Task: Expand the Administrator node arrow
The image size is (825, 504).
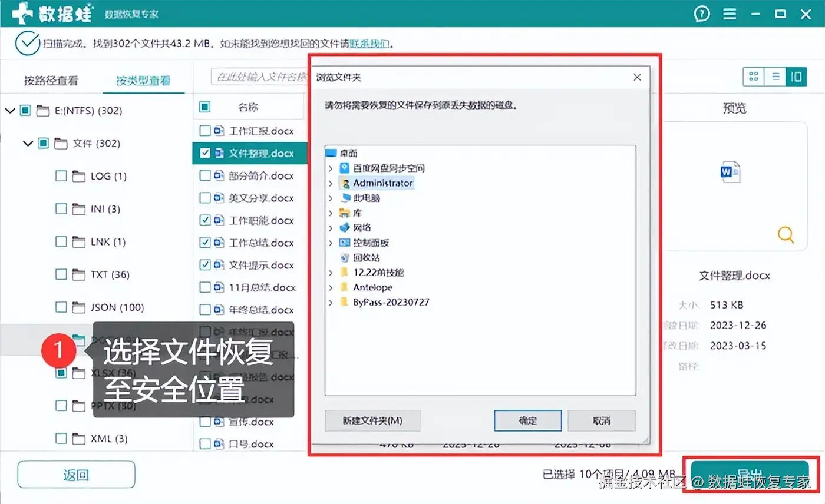Action: [331, 183]
